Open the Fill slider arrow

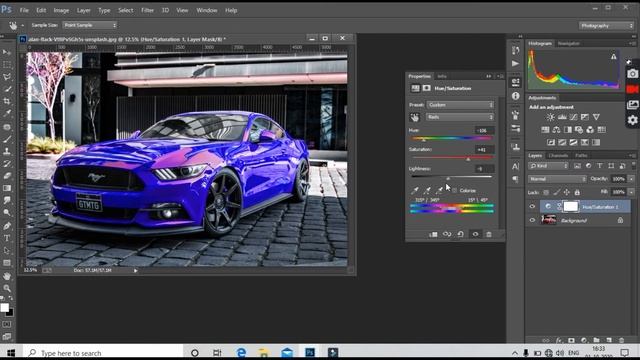[631, 192]
